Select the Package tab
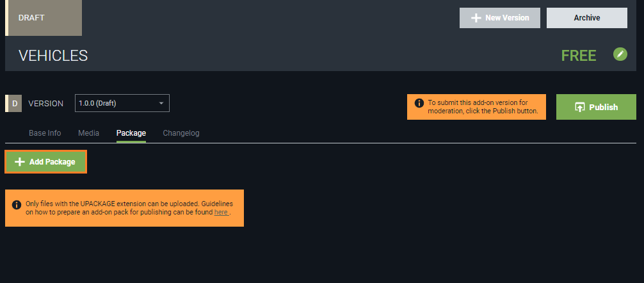This screenshot has height=283, width=644. pos(131,133)
